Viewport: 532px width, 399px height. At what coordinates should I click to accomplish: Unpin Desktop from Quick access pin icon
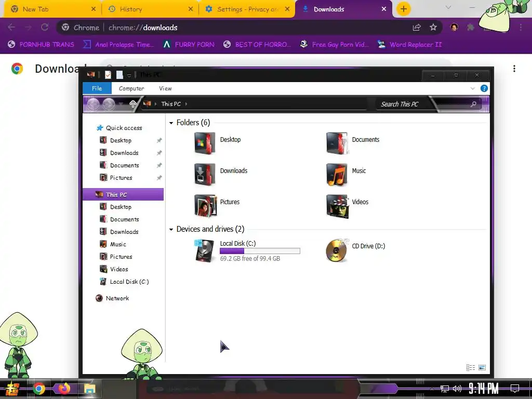click(159, 140)
